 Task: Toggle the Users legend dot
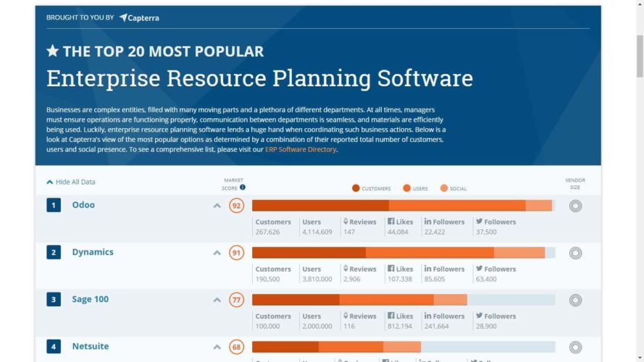(x=406, y=188)
